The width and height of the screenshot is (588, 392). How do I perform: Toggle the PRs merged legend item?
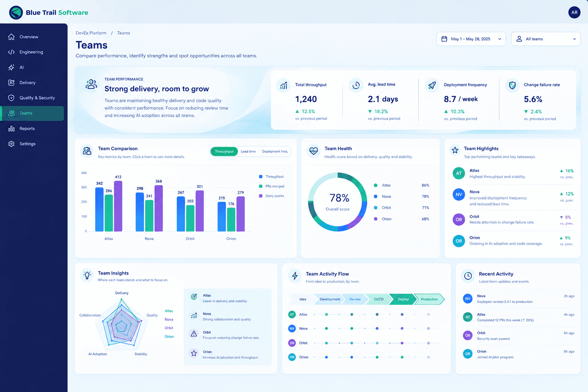pos(271,186)
